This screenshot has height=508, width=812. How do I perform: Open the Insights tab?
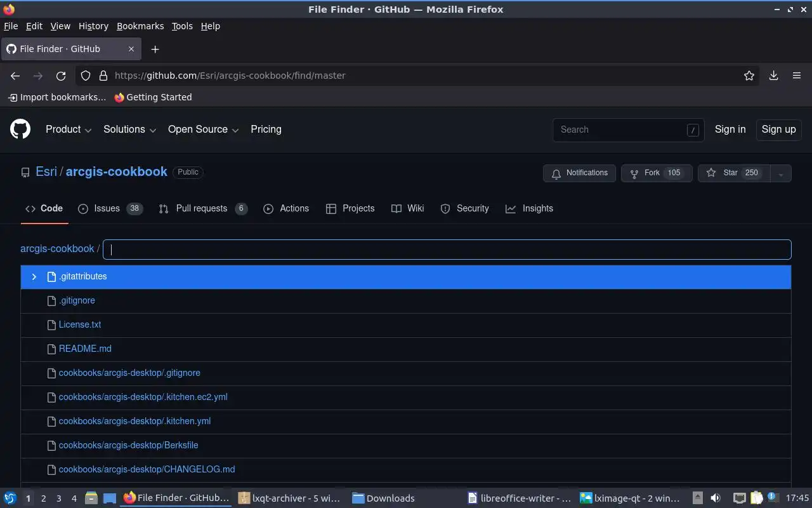pos(530,209)
